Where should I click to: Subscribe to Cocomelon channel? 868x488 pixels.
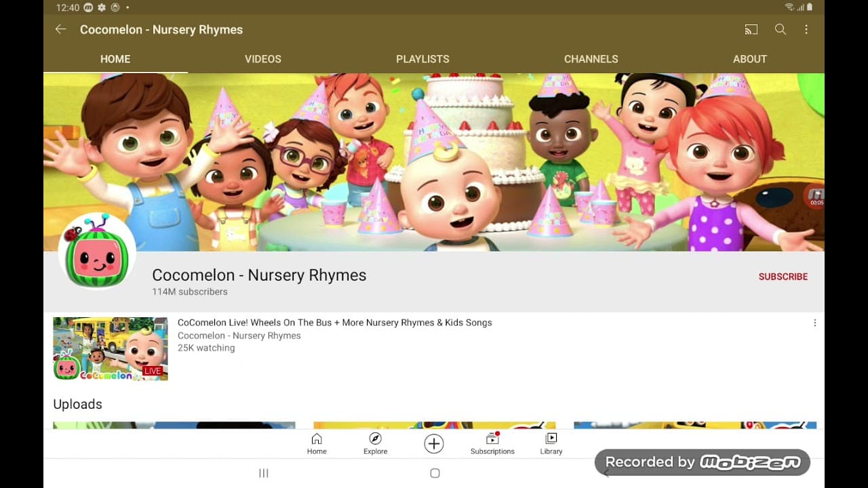coord(783,277)
